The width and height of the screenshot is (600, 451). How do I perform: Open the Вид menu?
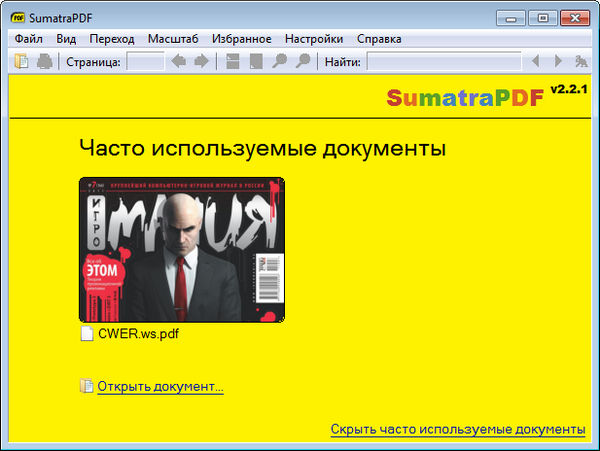coord(66,39)
